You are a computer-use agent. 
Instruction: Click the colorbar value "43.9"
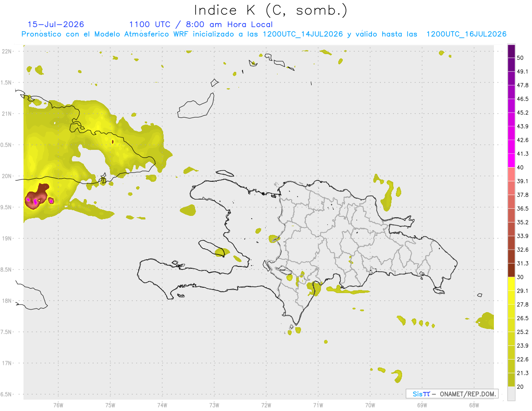tap(523, 126)
